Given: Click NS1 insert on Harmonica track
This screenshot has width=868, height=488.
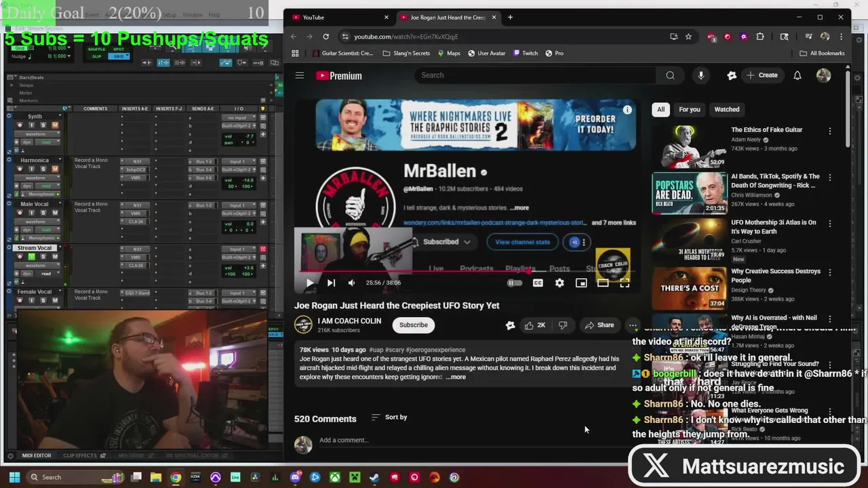Looking at the screenshot, I should click(138, 162).
